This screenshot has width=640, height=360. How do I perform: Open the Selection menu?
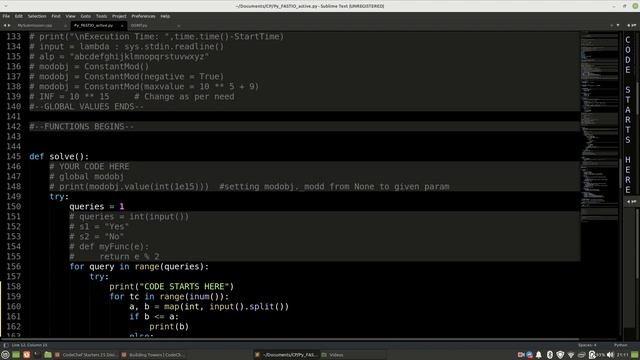37,16
